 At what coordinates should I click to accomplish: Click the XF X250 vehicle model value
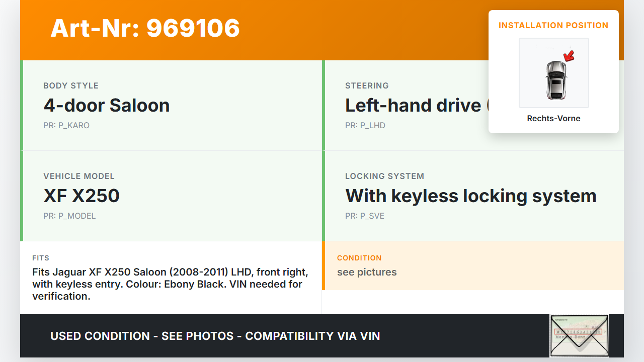click(x=82, y=196)
